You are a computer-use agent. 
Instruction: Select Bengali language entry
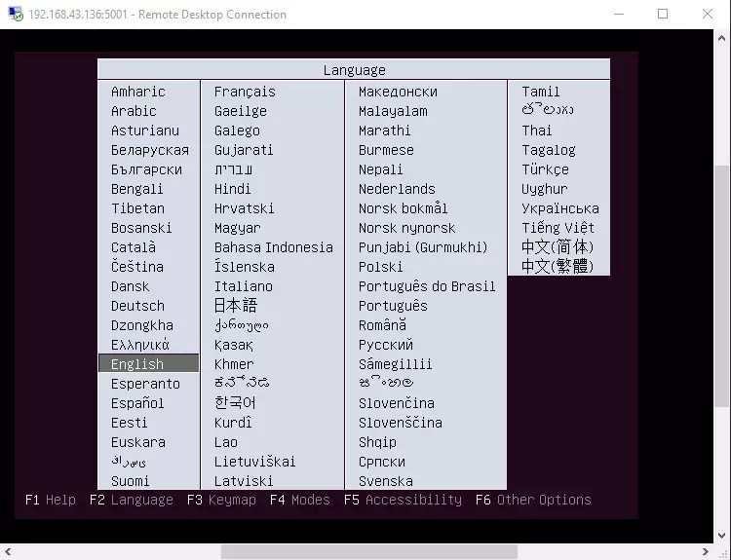(x=137, y=189)
